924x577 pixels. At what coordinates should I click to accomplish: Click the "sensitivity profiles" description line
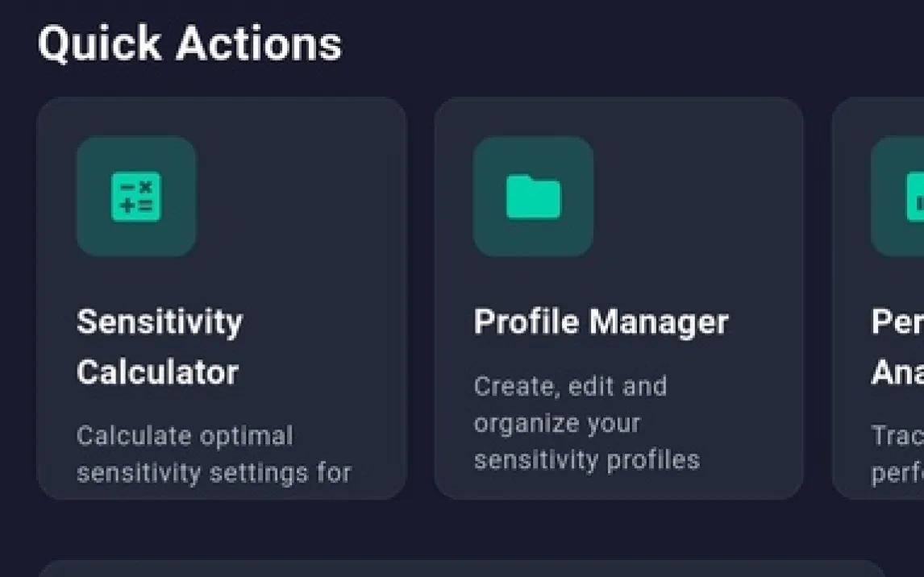[x=587, y=460]
